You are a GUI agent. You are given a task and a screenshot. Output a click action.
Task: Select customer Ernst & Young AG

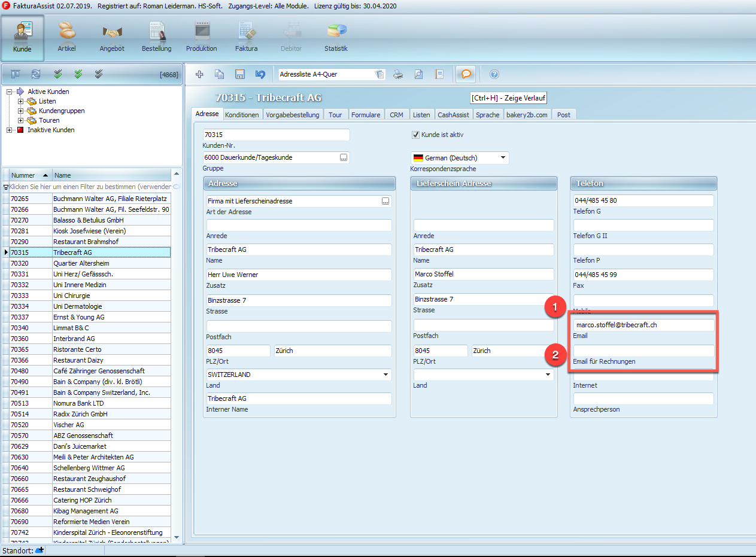tap(90, 317)
